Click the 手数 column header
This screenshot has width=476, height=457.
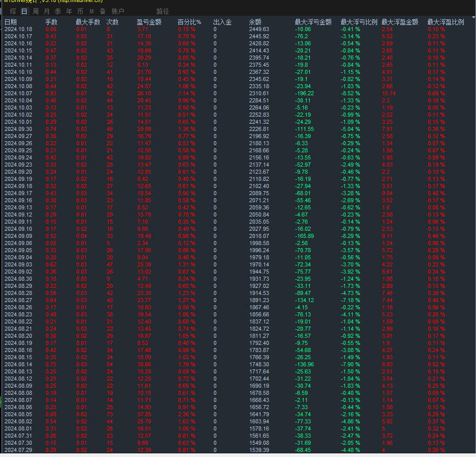(x=51, y=22)
